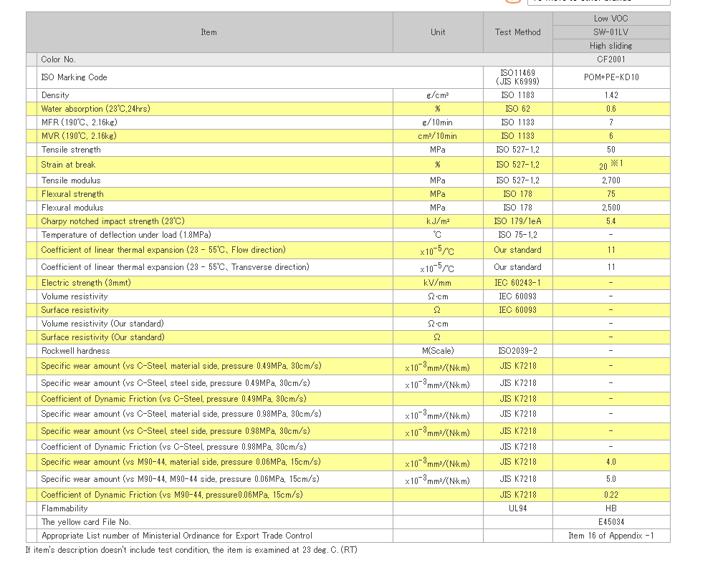Open the move to other brands dropdown
This screenshot has height=565, width=728.
coord(598,2)
